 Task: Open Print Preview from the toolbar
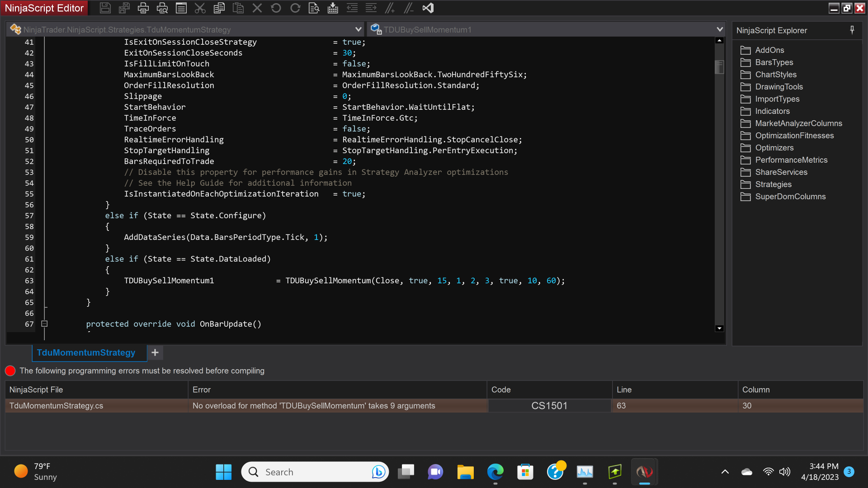(162, 8)
